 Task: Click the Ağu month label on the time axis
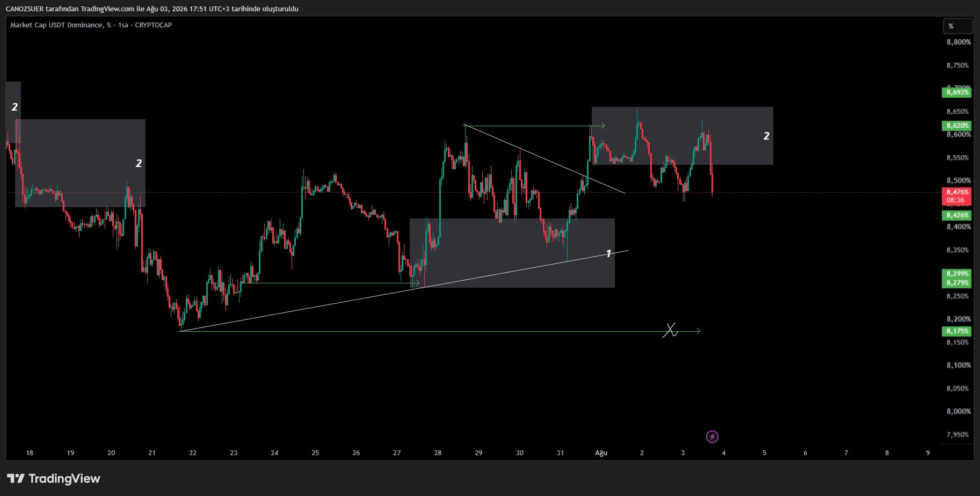(x=601, y=453)
